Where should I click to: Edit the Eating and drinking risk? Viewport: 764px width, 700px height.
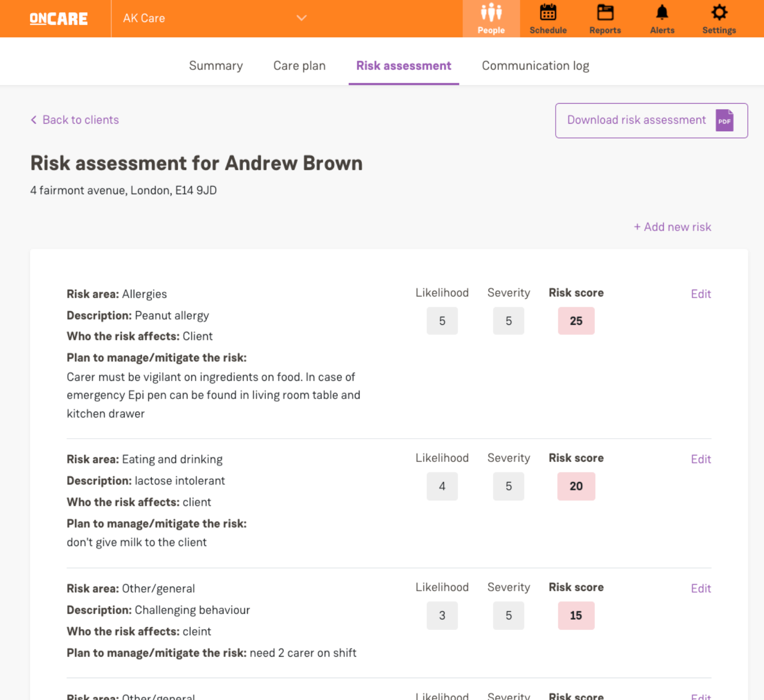pos(701,459)
